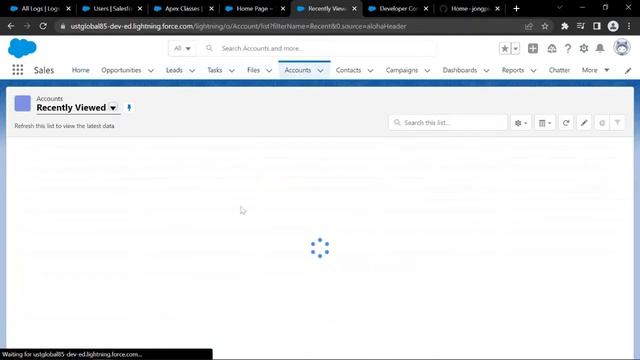Viewport: 640px width, 360px height.
Task: Open Chrome profile avatar icon
Action: click(613, 26)
